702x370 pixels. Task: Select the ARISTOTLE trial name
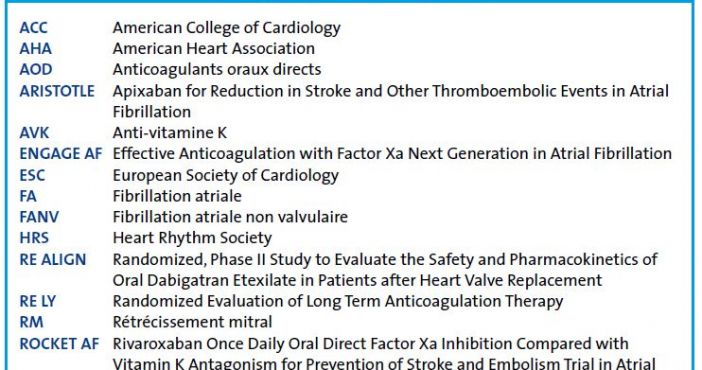click(57, 91)
